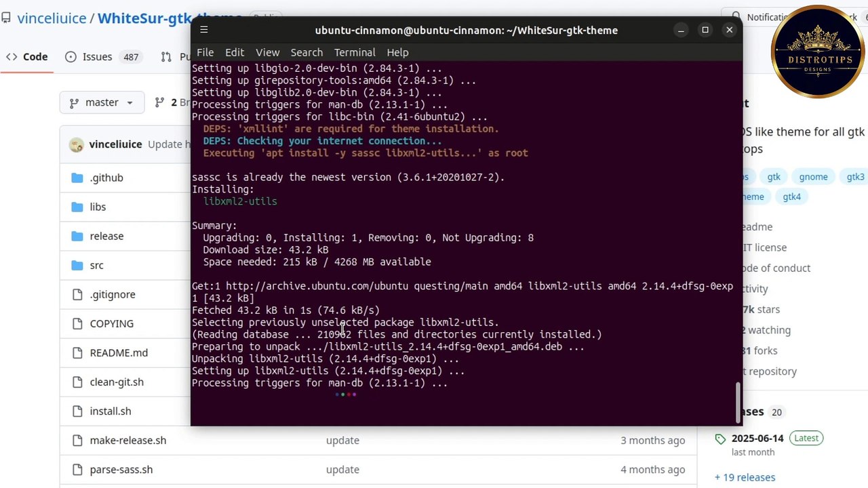The width and height of the screenshot is (868, 488).
Task: Click the COPYING file icon
Action: (x=77, y=323)
